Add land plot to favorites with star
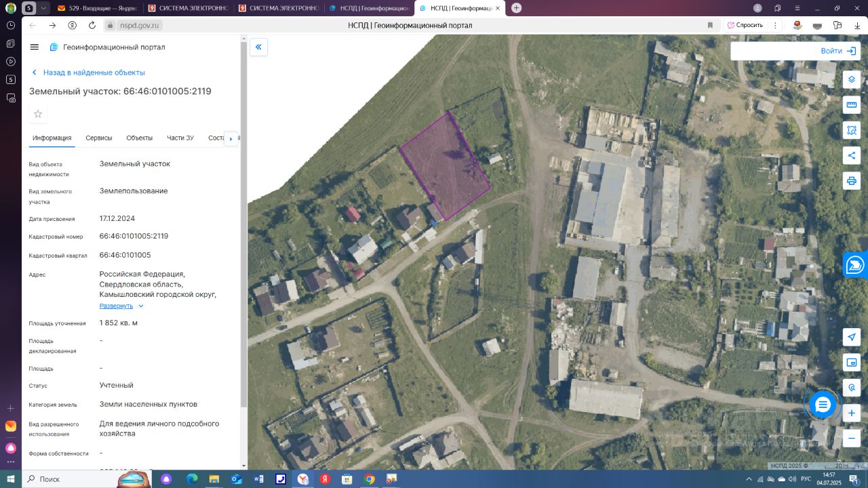 tap(38, 114)
